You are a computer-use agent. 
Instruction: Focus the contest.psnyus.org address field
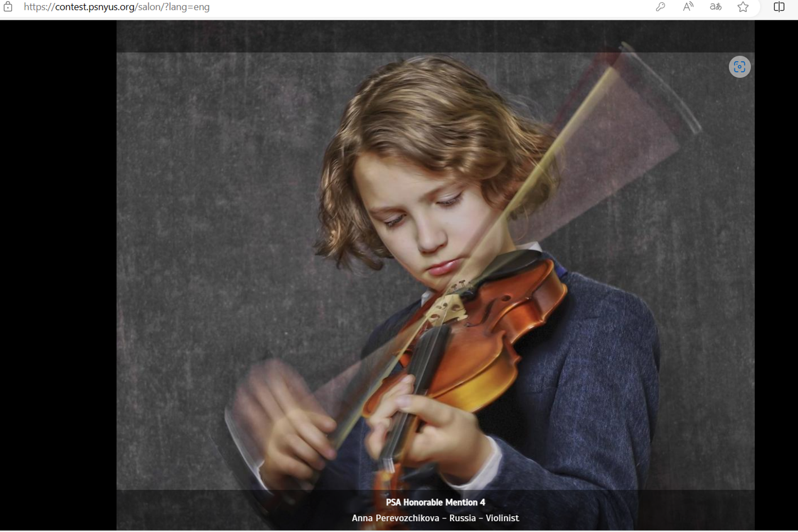point(116,7)
